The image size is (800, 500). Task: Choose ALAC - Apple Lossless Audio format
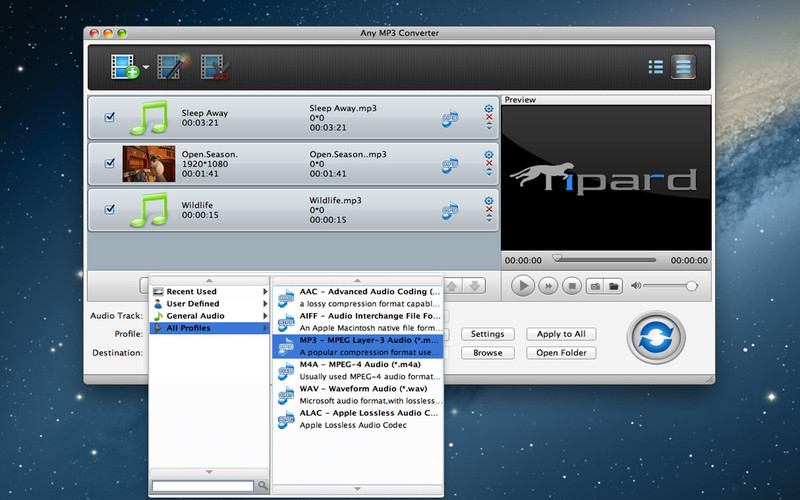[357, 419]
